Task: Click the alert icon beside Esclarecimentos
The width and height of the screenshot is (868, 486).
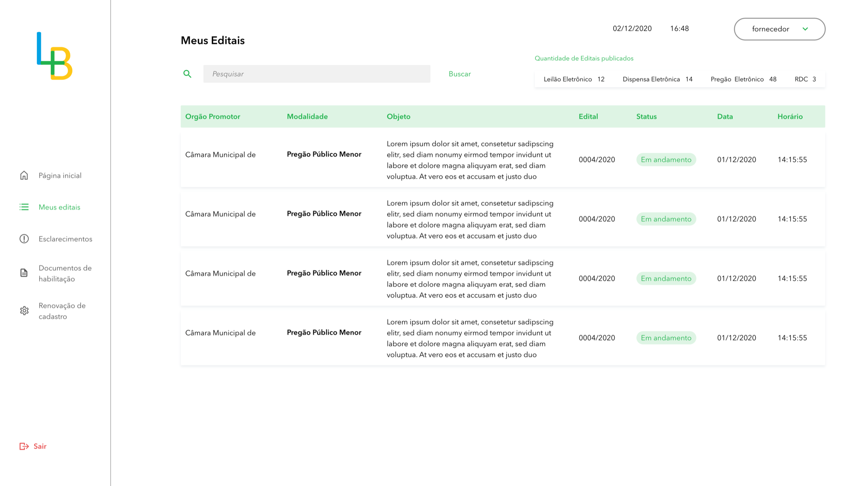Action: coord(24,239)
